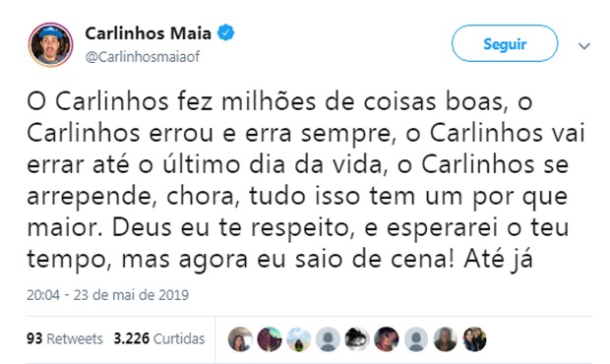
Task: Open the liker avatar showing sky landscape
Action: click(299, 339)
